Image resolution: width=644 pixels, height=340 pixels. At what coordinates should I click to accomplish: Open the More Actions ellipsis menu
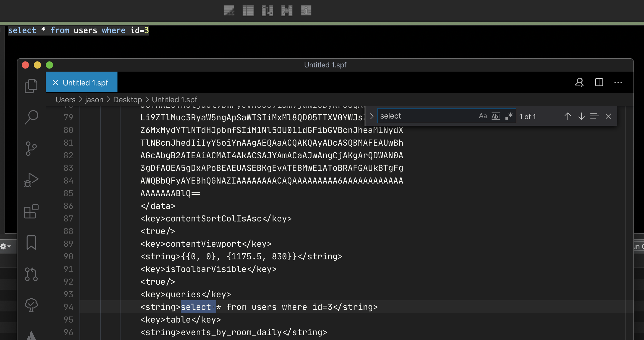(618, 82)
